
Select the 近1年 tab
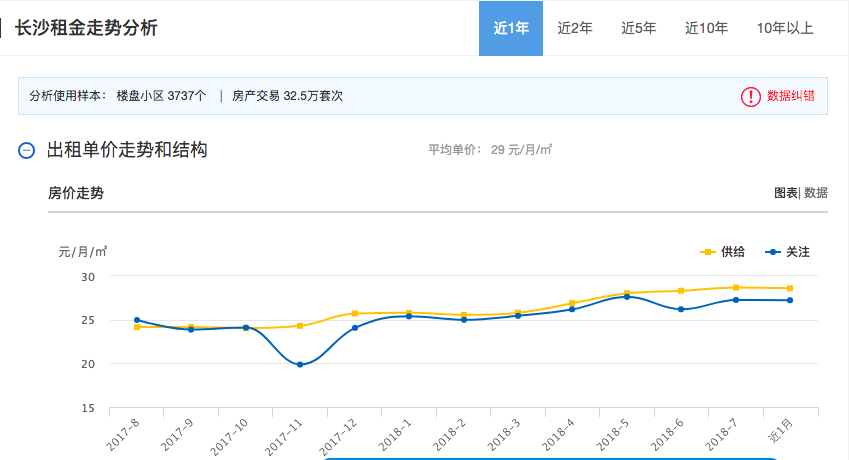click(x=511, y=28)
